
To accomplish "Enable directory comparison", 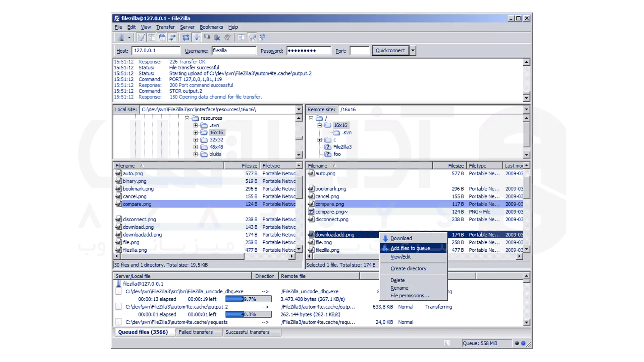I will 241,37.
